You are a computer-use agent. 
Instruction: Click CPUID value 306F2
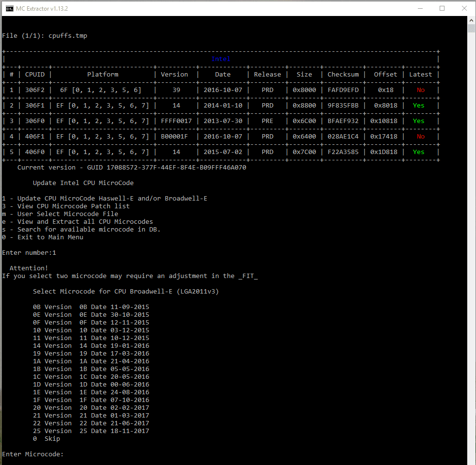[x=35, y=90]
